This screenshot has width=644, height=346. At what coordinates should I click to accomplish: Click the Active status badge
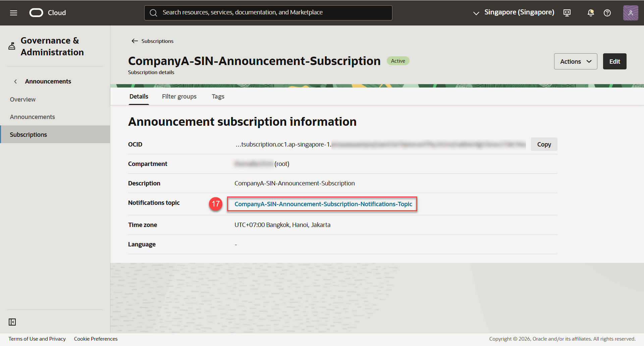point(398,61)
